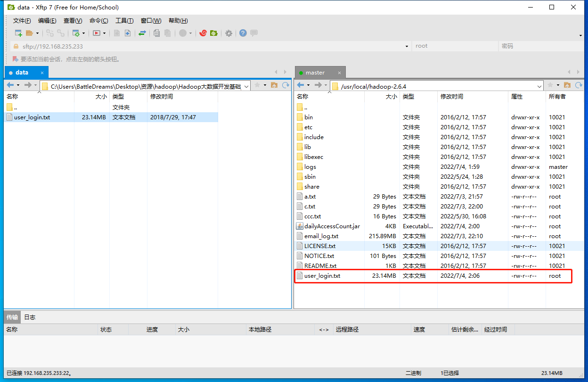Viewport: 588px width, 382px height.
Task: Click the Open Session folder icon
Action: pyautogui.click(x=29, y=33)
